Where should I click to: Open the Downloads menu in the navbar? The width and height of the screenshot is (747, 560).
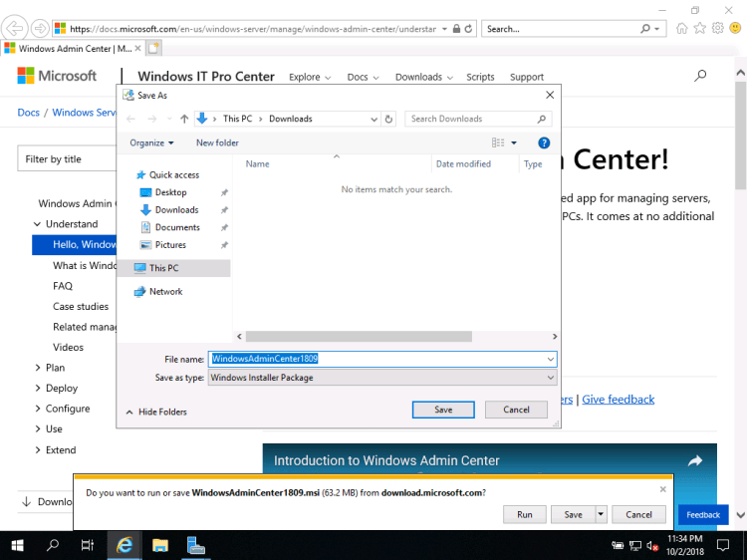[423, 77]
